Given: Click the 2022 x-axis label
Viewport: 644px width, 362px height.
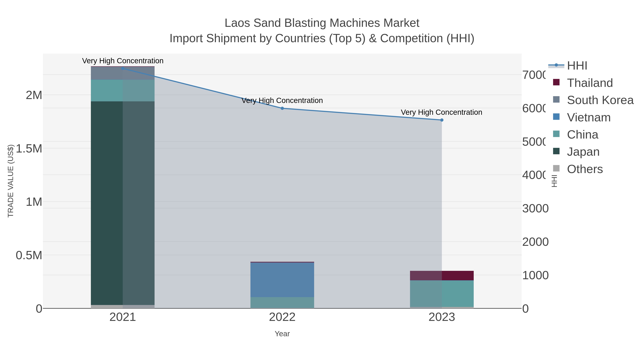Looking at the screenshot, I should click(x=282, y=317).
